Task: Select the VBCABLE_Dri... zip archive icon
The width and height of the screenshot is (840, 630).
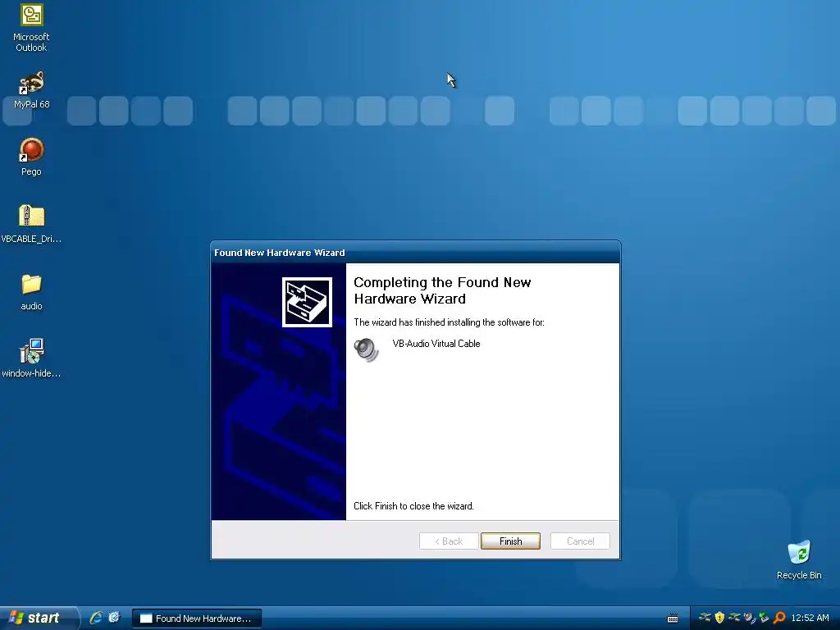Action: (x=31, y=224)
